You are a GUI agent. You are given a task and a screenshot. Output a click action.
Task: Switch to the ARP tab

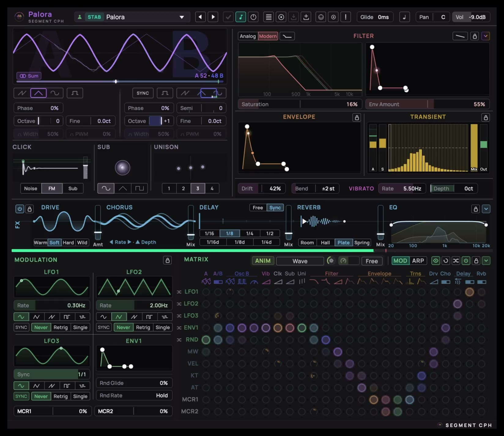[x=418, y=261]
